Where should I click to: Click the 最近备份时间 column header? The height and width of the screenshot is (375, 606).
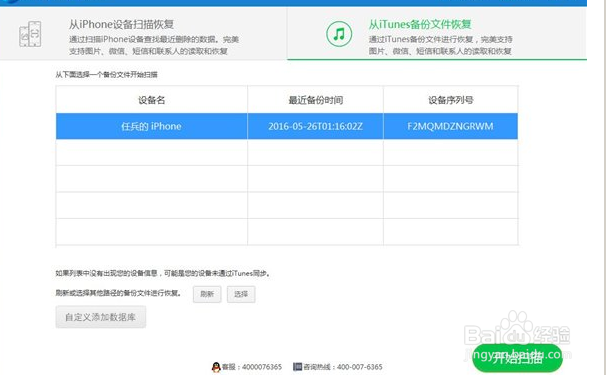coord(315,100)
